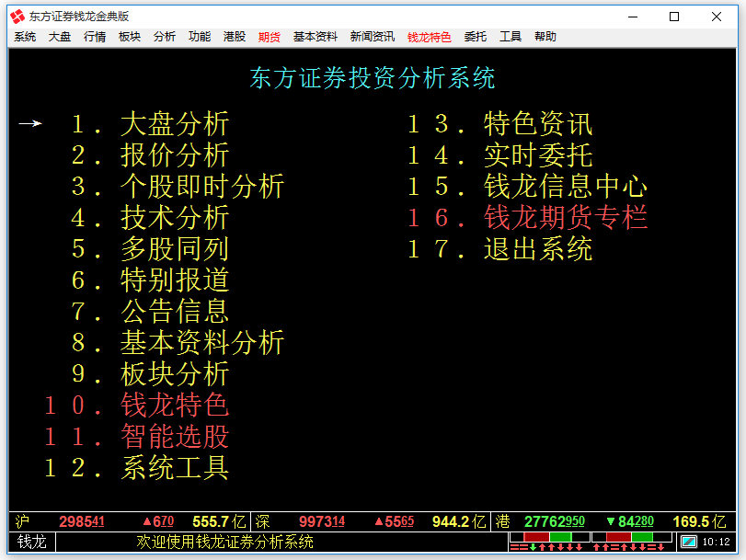This screenshot has width=746, height=560.
Task: Select item 9 板块分析
Action: coord(150,373)
